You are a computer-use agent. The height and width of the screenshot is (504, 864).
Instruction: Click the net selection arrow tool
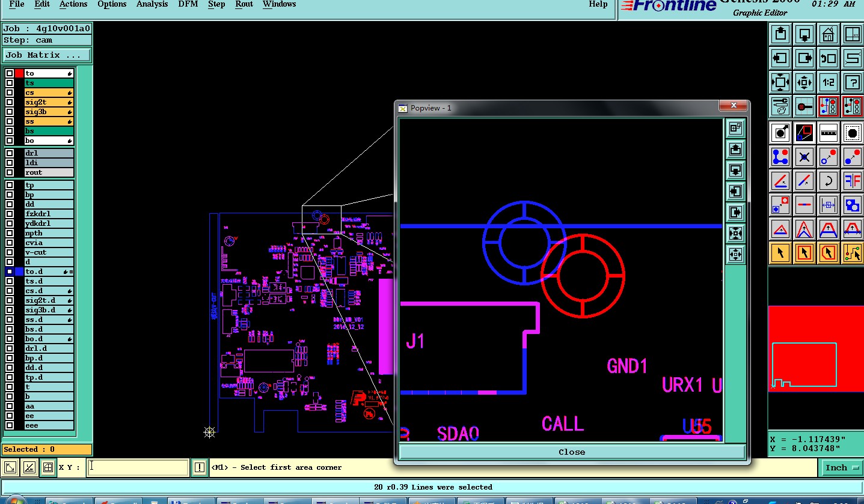852,253
